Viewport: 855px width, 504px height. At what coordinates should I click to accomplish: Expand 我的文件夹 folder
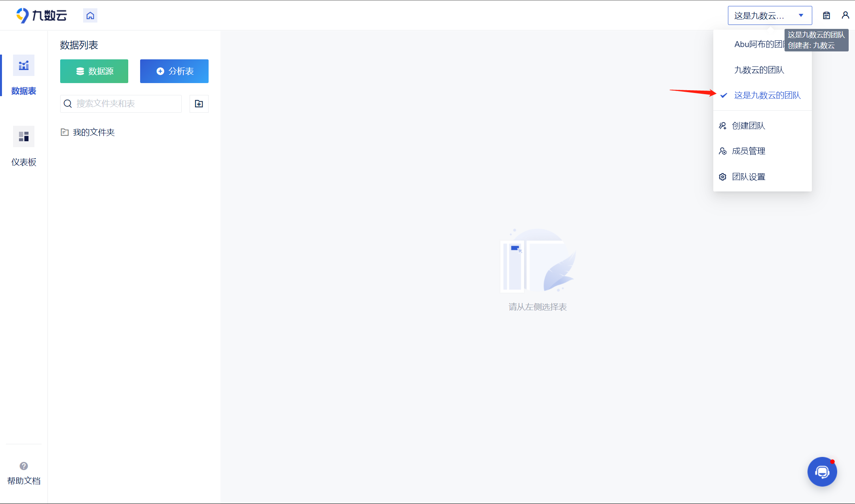coord(93,132)
